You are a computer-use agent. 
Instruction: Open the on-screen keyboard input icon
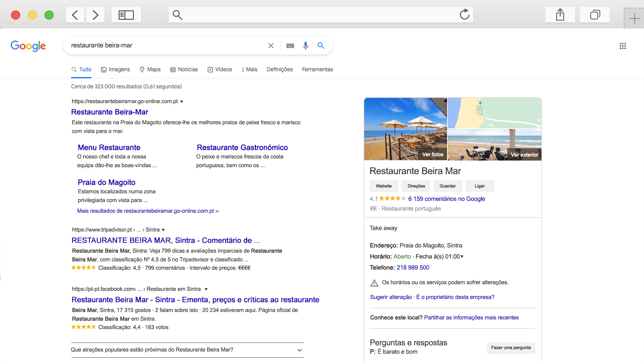290,46
